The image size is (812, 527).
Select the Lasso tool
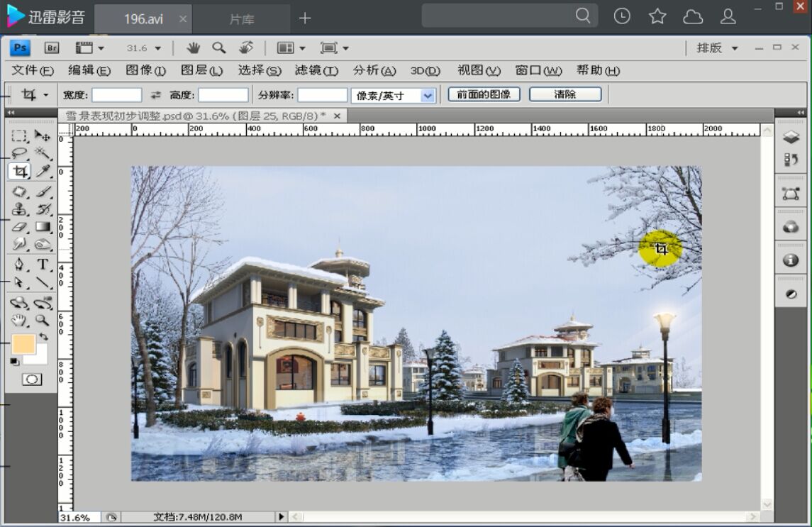pos(18,153)
